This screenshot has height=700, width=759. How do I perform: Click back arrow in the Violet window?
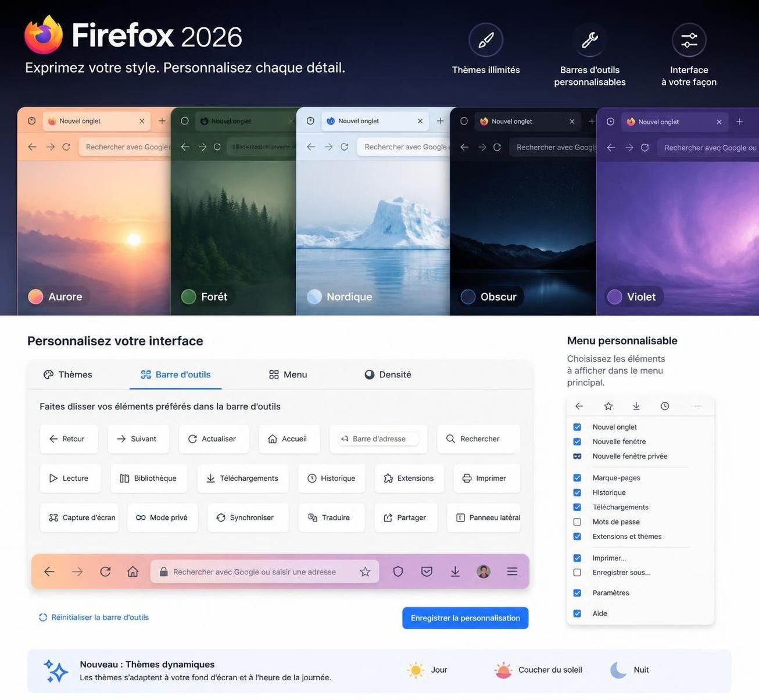(611, 148)
